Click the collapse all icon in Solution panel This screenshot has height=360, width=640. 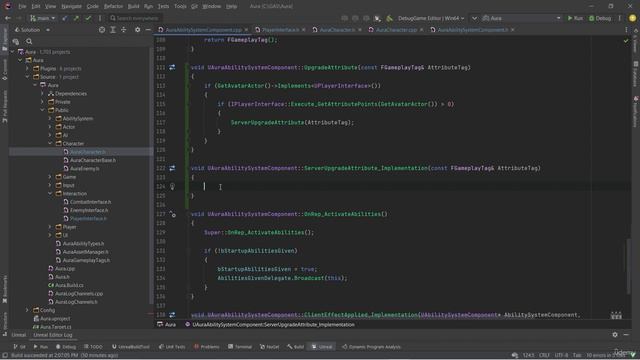pyautogui.click(x=124, y=30)
